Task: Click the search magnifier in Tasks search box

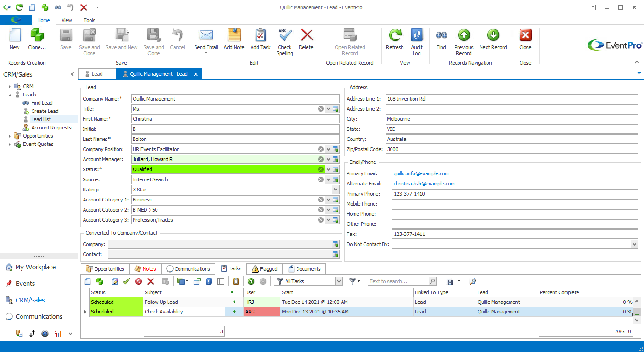Action: [432, 281]
